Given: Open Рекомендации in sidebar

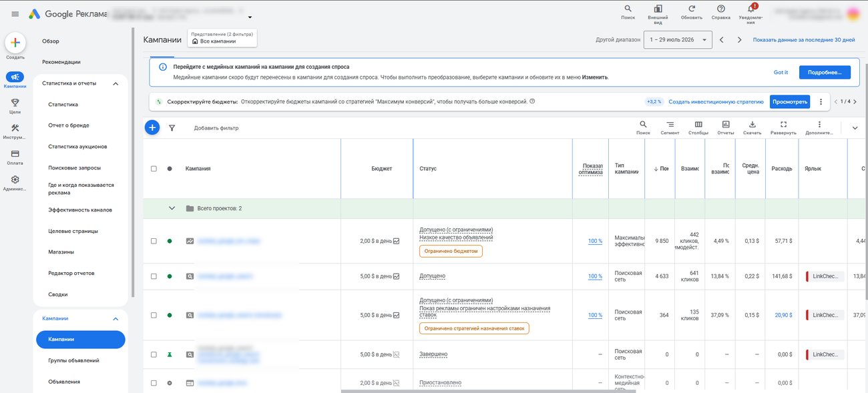Looking at the screenshot, I should click(x=61, y=62).
